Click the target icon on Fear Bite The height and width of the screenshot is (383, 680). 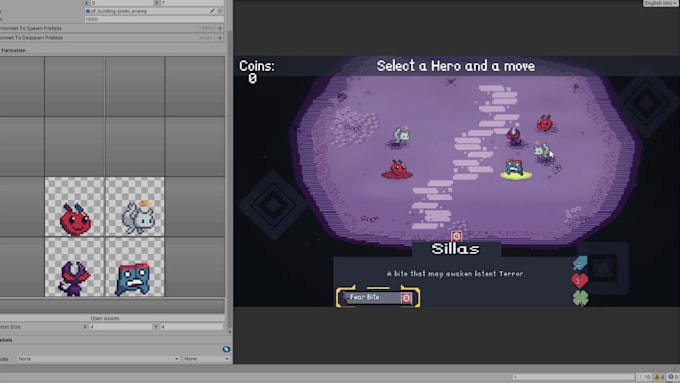click(406, 298)
